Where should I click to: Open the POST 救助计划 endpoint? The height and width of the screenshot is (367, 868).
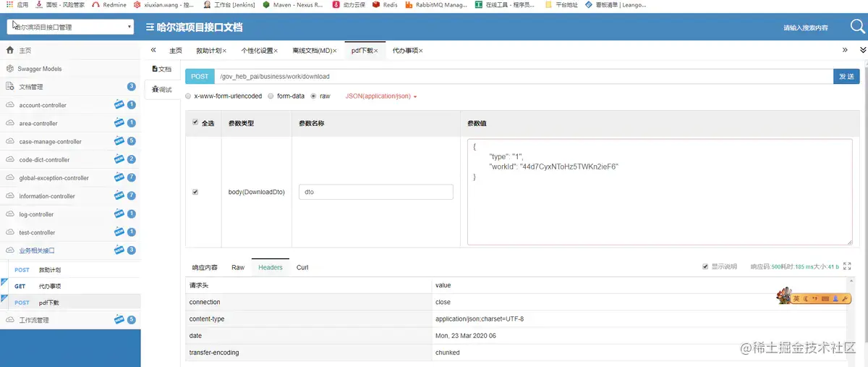[70, 269]
